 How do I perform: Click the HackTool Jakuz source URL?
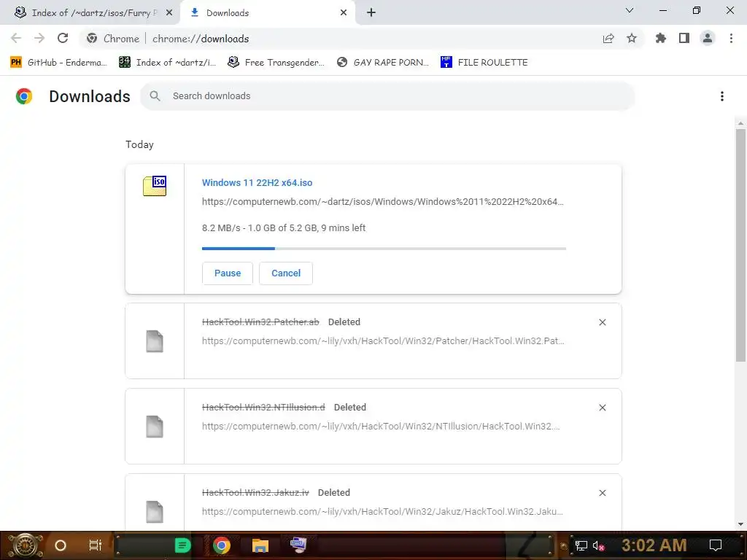pyautogui.click(x=382, y=511)
